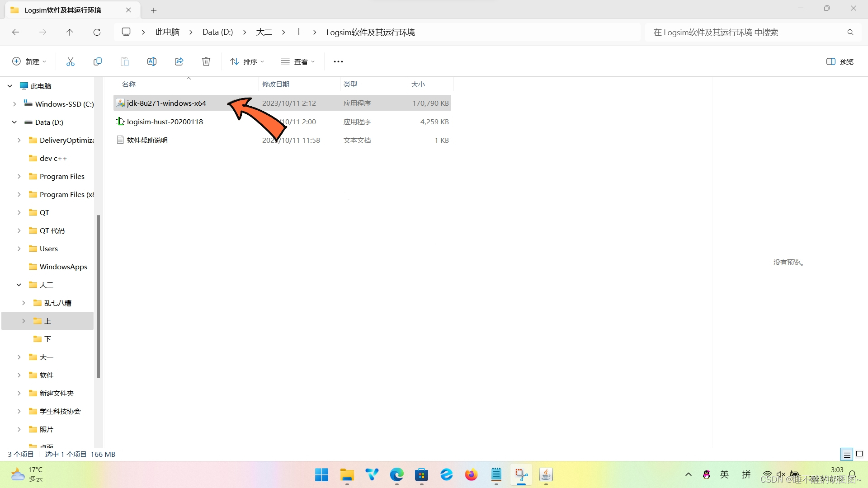868x488 pixels.
Task: Click the Cut scissors icon
Action: pos(70,61)
